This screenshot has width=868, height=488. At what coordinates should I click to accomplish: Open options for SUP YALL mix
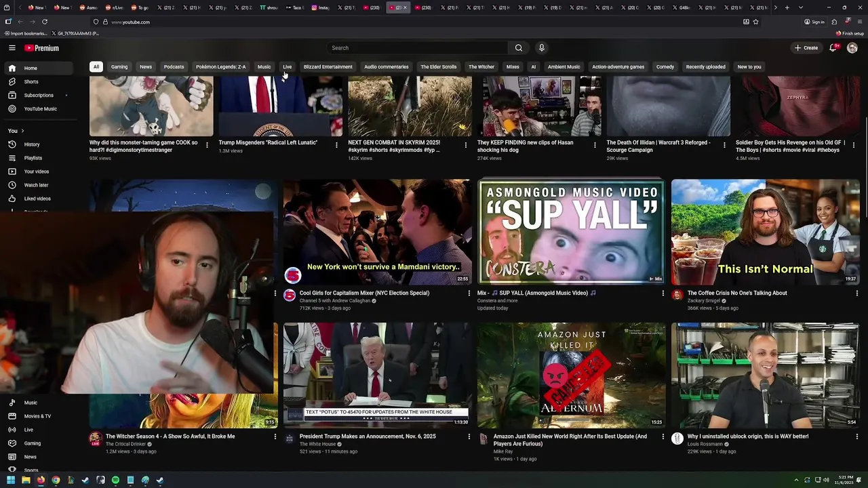(x=663, y=293)
